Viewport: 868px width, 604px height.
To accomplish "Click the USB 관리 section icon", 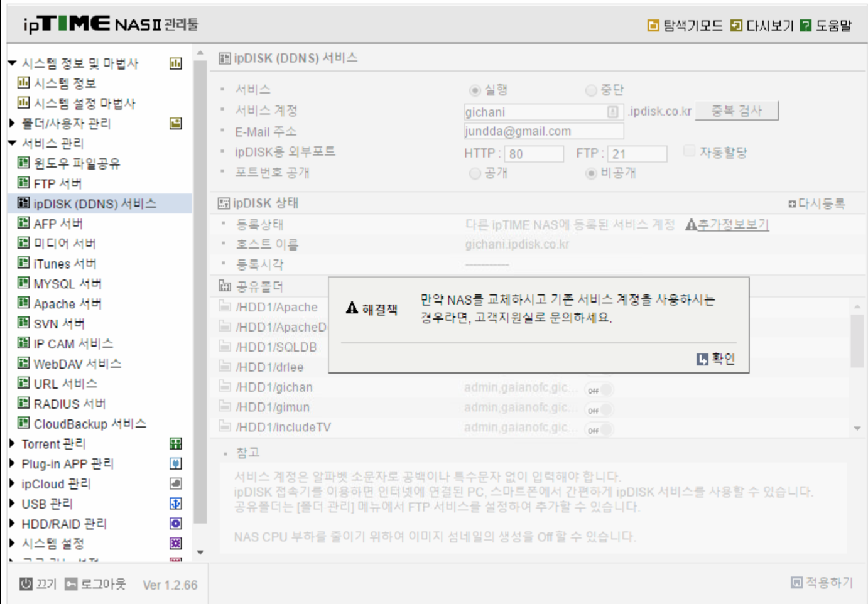I will tap(176, 504).
